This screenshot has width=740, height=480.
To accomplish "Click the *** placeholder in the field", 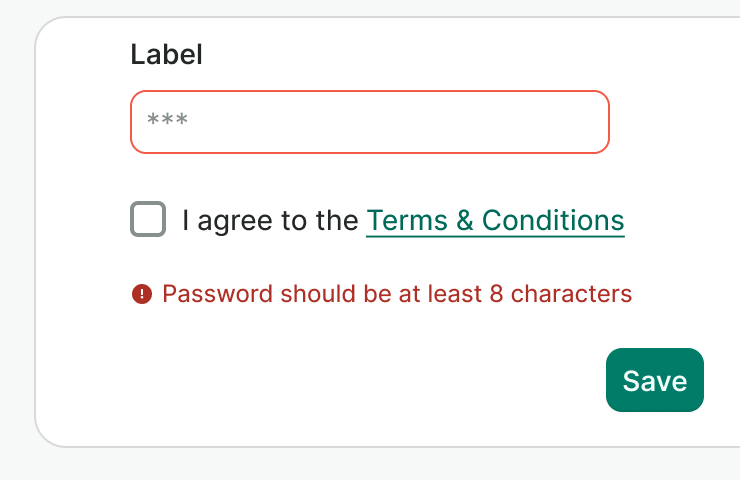I will click(167, 122).
